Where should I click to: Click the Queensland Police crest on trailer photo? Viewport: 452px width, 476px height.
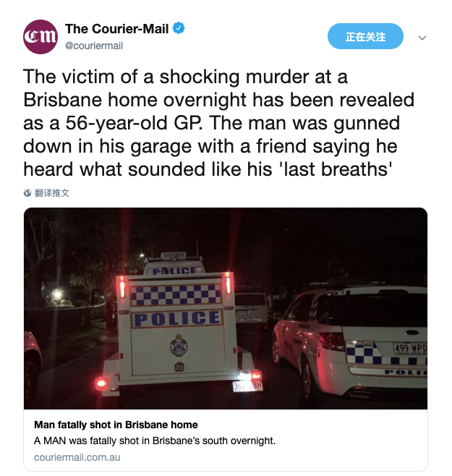pyautogui.click(x=179, y=345)
